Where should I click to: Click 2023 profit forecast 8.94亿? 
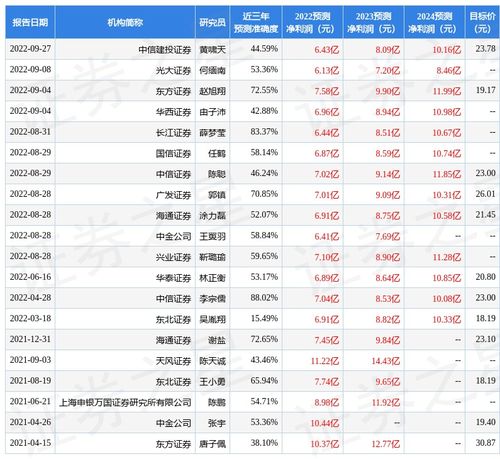(388, 112)
